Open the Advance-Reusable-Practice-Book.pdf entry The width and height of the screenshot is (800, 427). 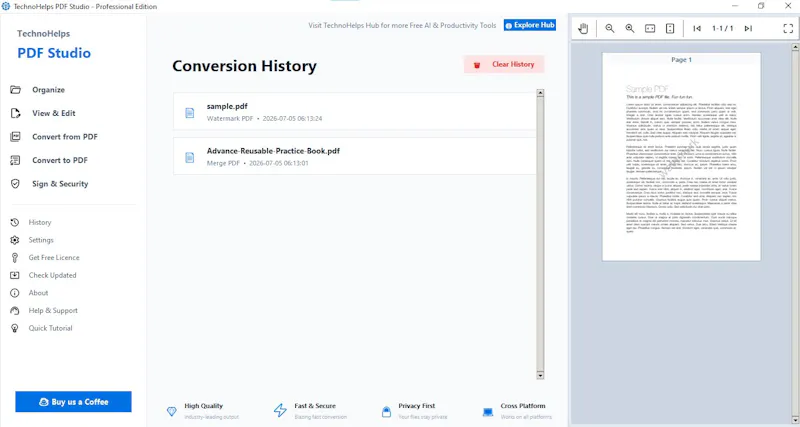pyautogui.click(x=355, y=156)
